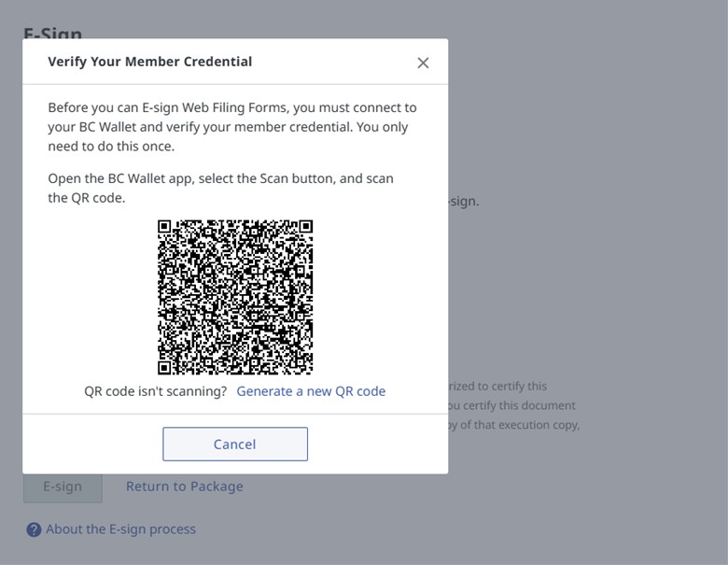
Task: Click the question mark help icon
Action: (34, 530)
